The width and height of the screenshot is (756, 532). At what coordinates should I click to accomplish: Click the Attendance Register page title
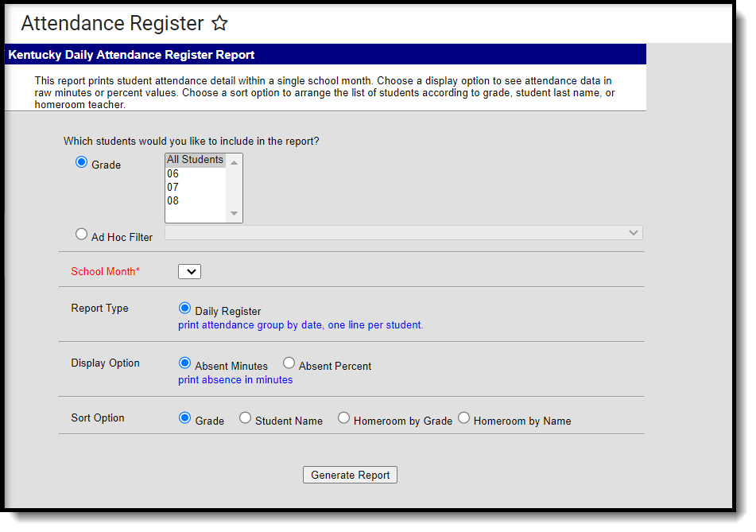point(112,23)
